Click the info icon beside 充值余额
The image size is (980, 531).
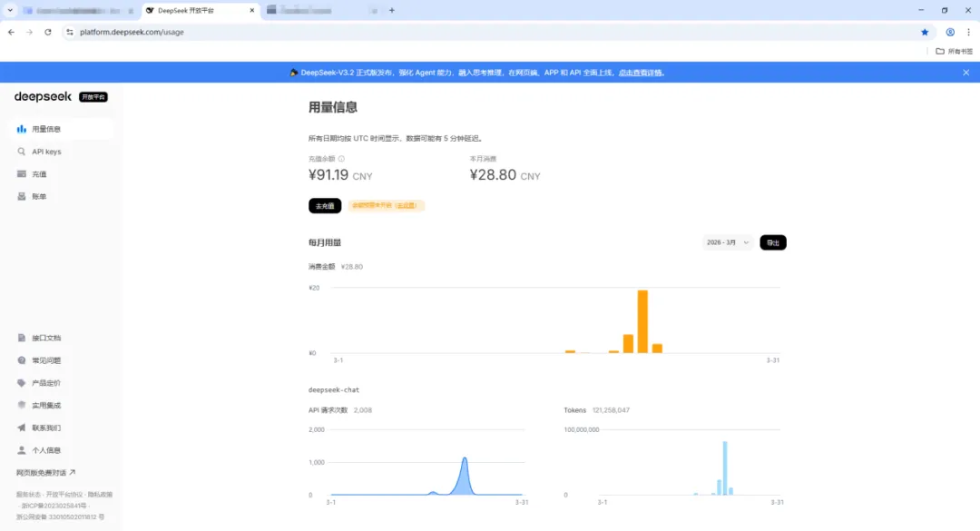tap(341, 159)
